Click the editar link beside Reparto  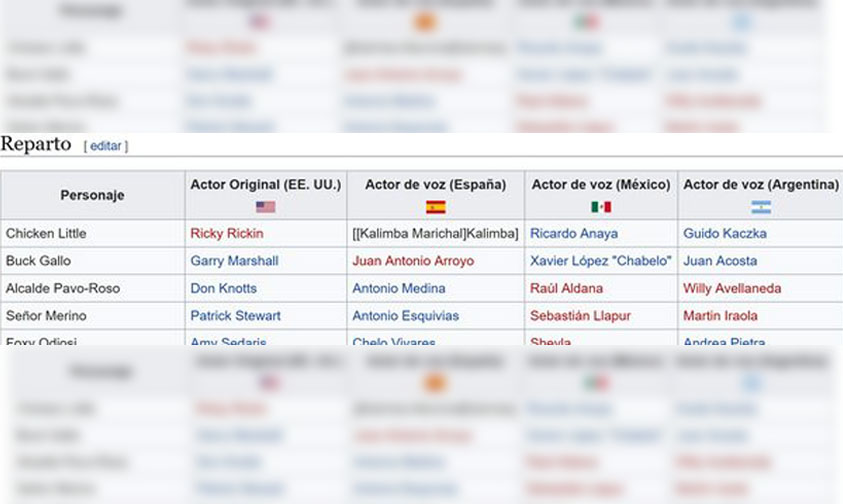point(105,146)
